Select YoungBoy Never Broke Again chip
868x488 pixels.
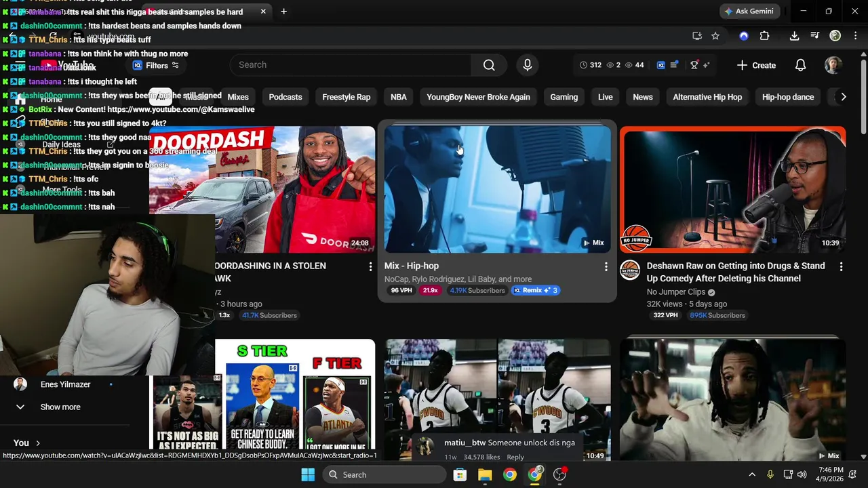pos(478,97)
